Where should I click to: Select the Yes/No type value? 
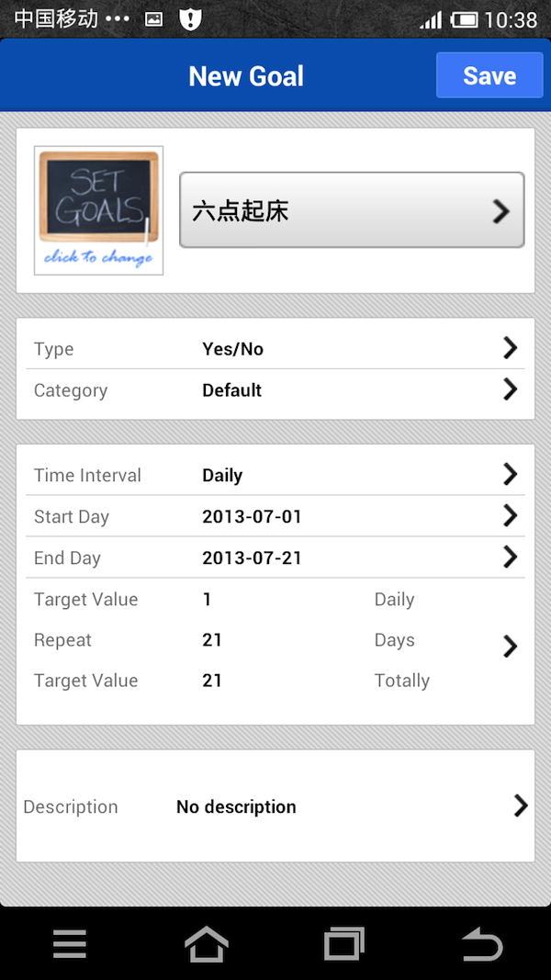pos(232,349)
